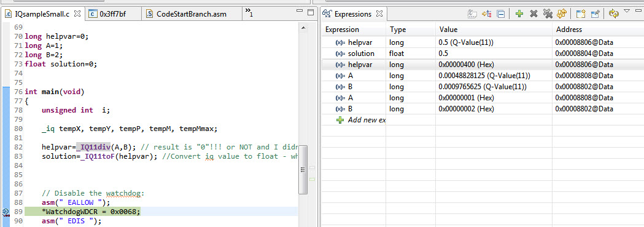Maximize the editor area
Screen dimensions: 644x227
click(311, 12)
